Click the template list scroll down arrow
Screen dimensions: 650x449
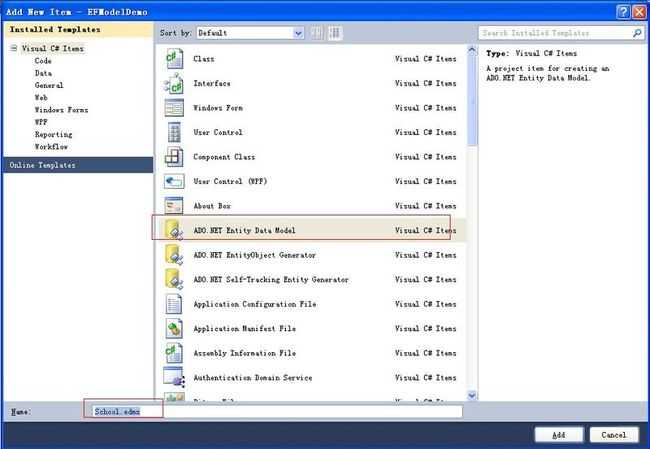point(472,395)
